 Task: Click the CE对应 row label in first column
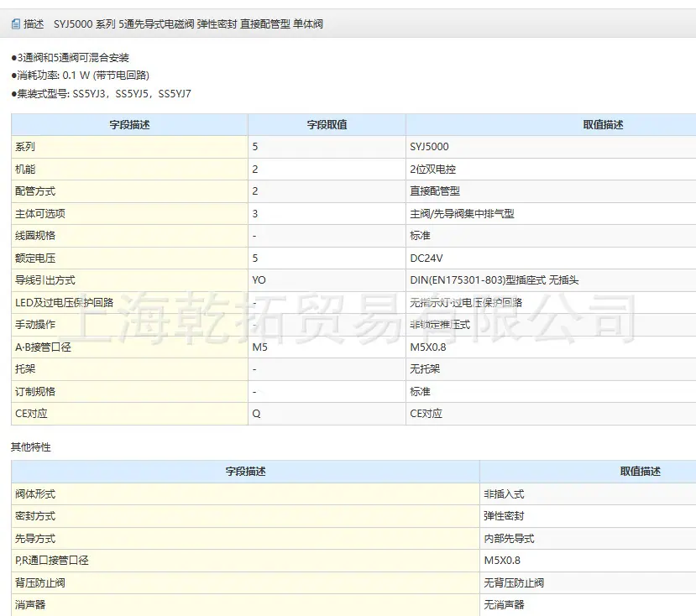(x=31, y=414)
